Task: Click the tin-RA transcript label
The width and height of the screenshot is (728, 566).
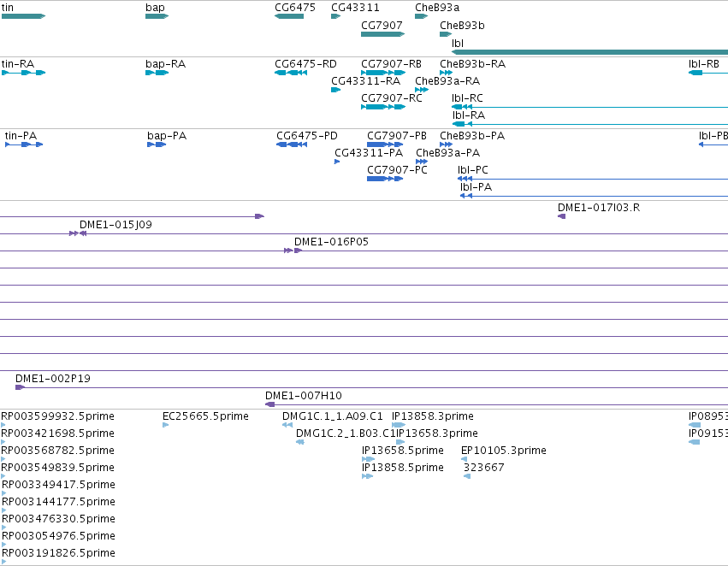Action: [x=18, y=64]
